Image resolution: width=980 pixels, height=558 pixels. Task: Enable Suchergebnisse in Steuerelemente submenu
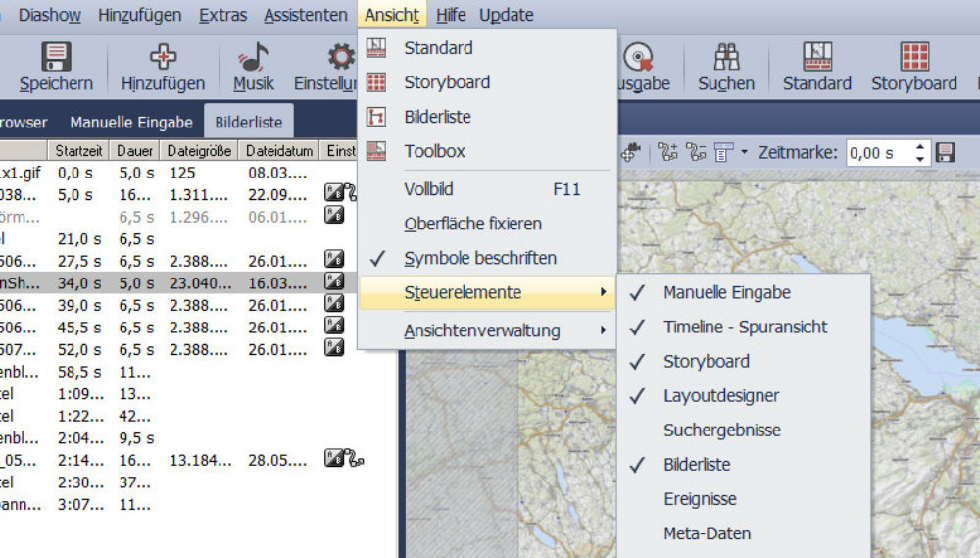[x=721, y=430]
